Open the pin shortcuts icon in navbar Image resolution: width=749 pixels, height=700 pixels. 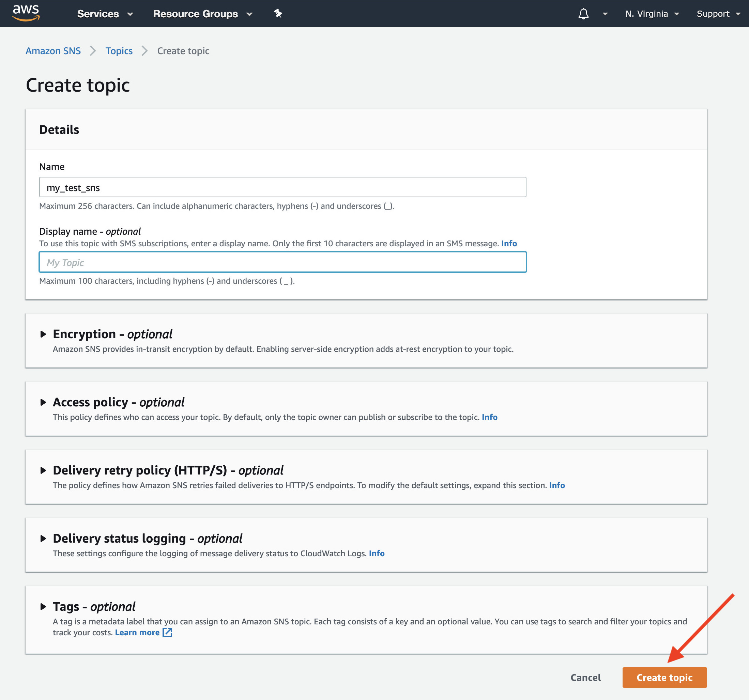coord(278,14)
